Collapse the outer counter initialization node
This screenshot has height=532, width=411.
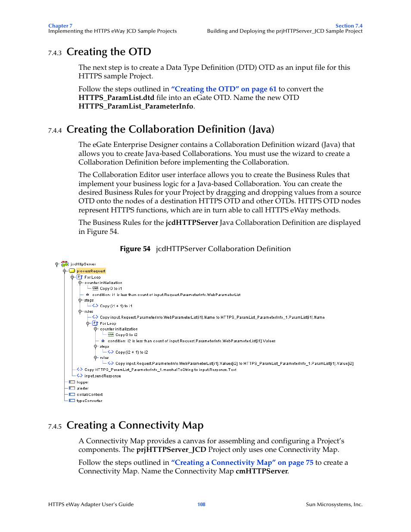click(x=80, y=283)
